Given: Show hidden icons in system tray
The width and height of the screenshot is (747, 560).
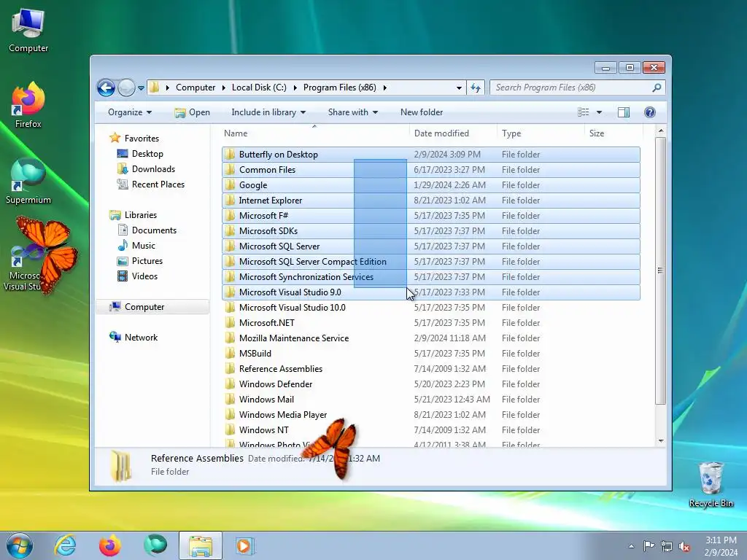Looking at the screenshot, I should (631, 546).
